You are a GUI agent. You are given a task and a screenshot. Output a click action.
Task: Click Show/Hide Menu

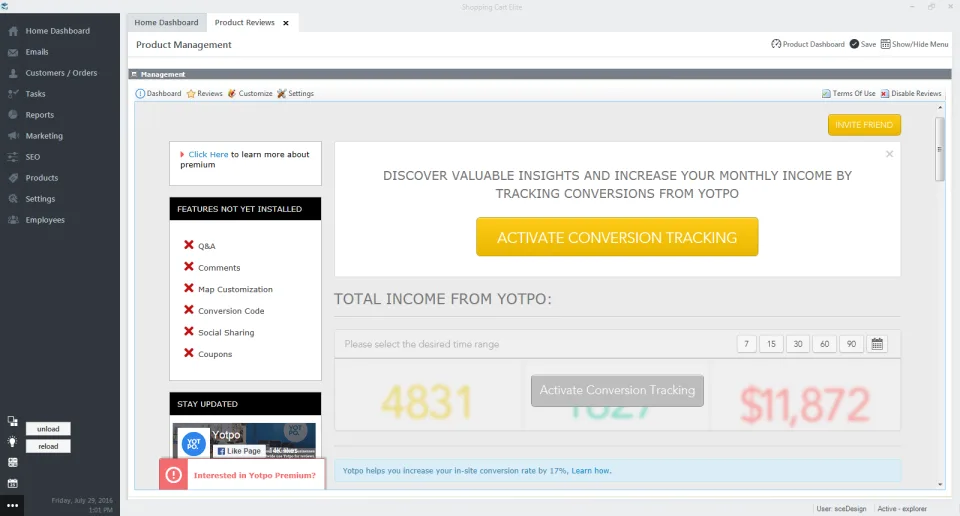click(914, 44)
